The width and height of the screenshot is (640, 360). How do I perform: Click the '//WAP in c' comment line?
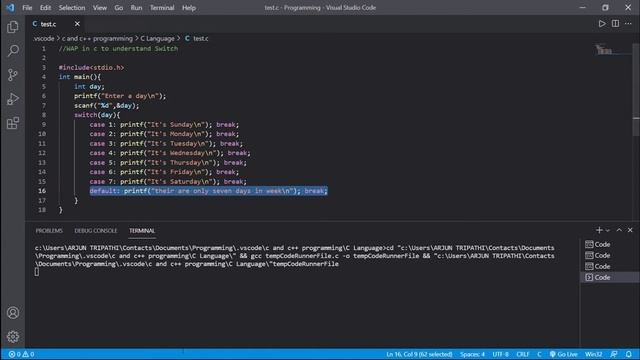(x=118, y=49)
